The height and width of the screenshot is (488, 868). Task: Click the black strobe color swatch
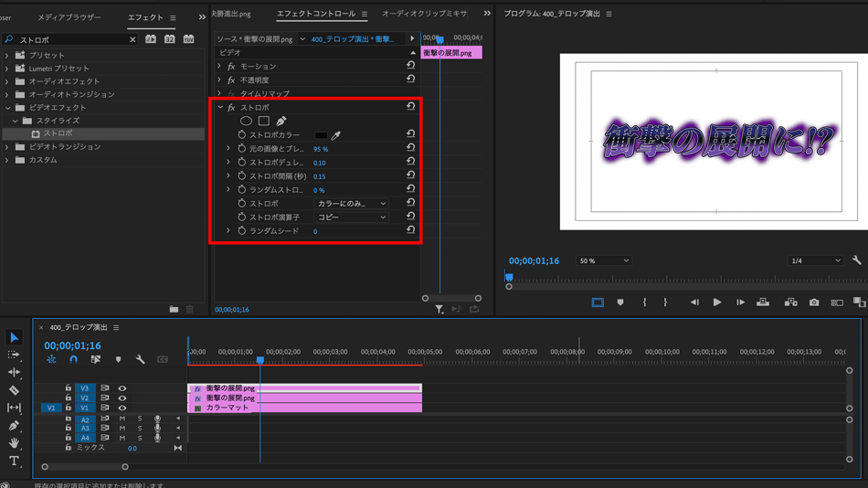click(x=321, y=135)
